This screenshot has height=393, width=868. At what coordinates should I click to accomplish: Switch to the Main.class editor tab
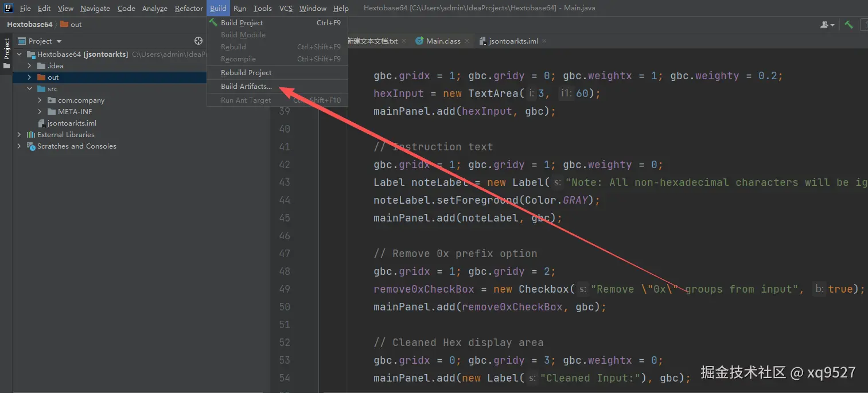(443, 41)
